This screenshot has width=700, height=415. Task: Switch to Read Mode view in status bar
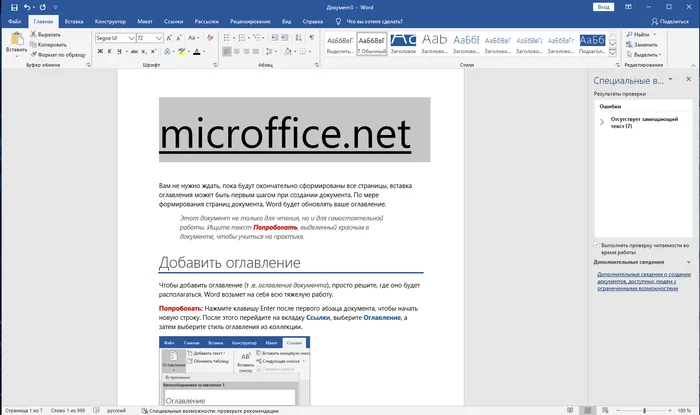[570, 410]
